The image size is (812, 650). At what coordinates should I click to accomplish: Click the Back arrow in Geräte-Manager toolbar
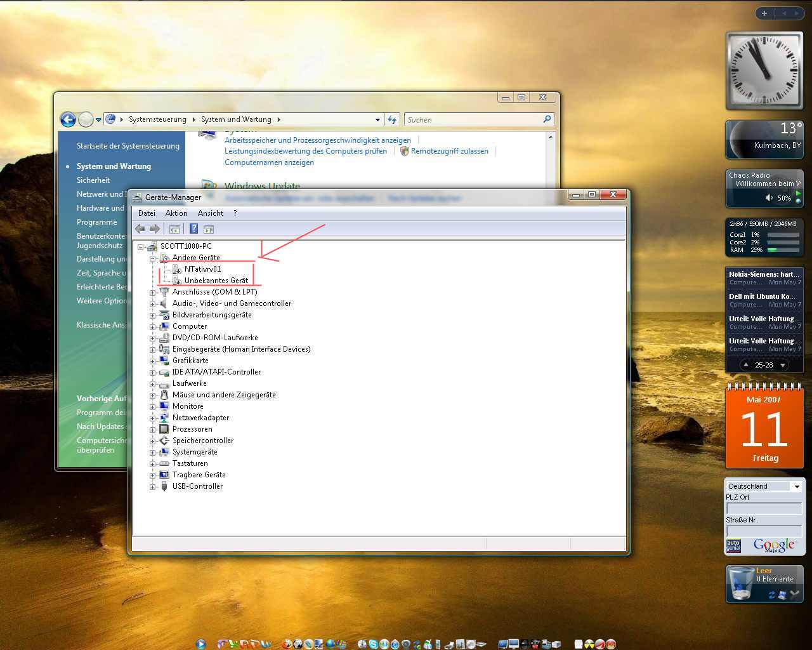click(x=140, y=229)
